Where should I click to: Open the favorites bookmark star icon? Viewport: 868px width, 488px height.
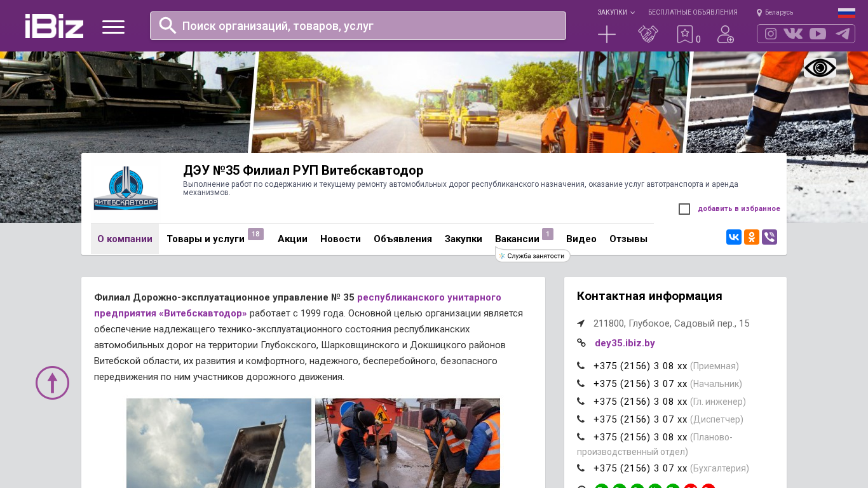(684, 34)
